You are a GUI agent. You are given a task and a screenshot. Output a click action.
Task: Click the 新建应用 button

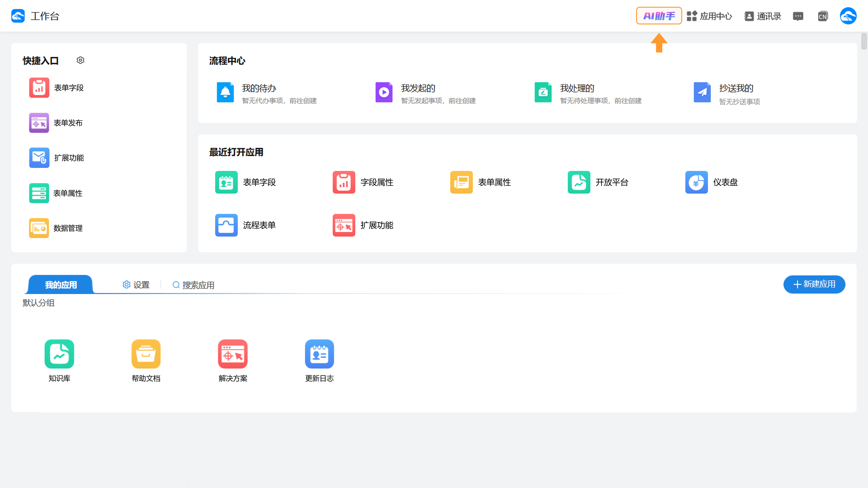click(814, 284)
